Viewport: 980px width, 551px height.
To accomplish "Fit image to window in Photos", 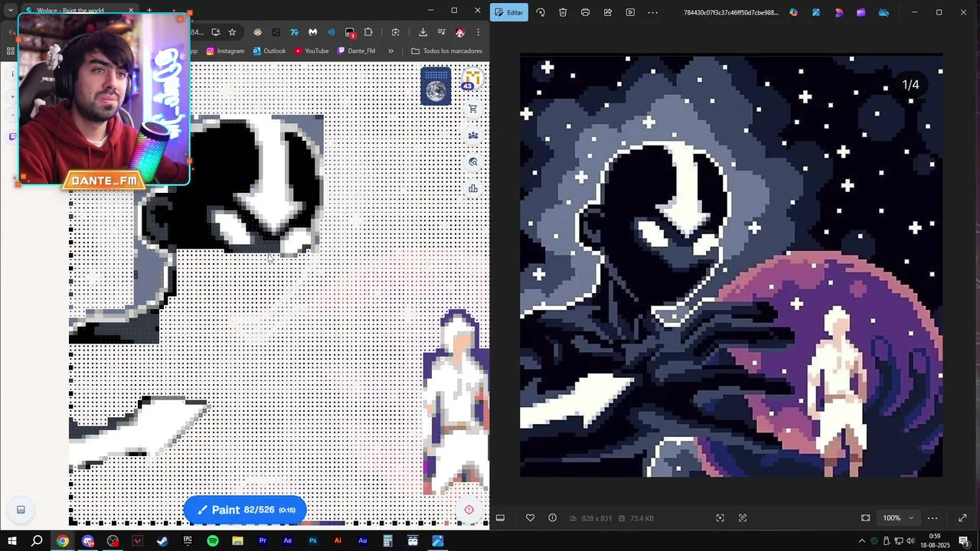I will point(865,518).
